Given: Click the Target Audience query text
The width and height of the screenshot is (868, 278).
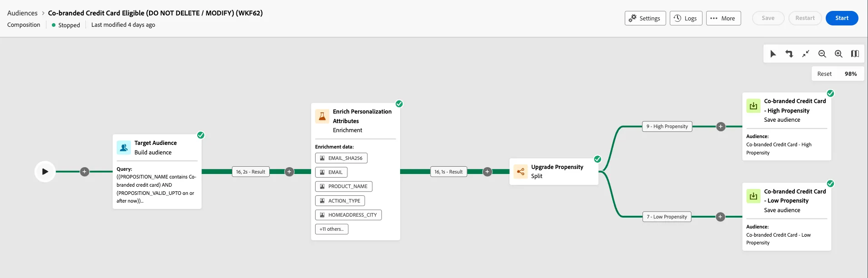Looking at the screenshot, I should pyautogui.click(x=156, y=189).
